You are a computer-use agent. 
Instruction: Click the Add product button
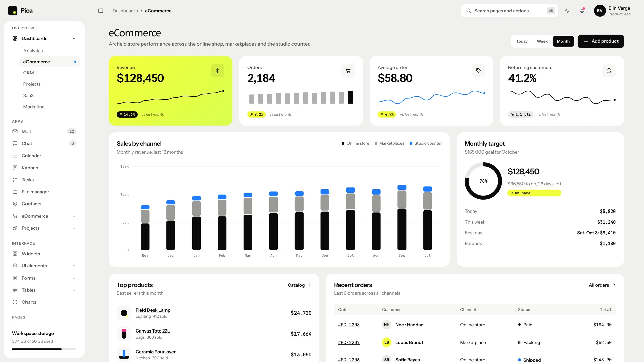(x=600, y=41)
